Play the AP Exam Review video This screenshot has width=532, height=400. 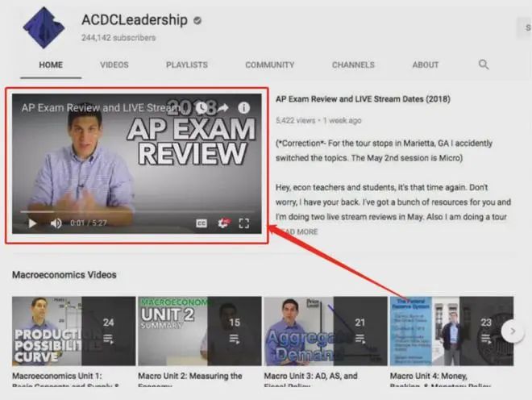(32, 223)
